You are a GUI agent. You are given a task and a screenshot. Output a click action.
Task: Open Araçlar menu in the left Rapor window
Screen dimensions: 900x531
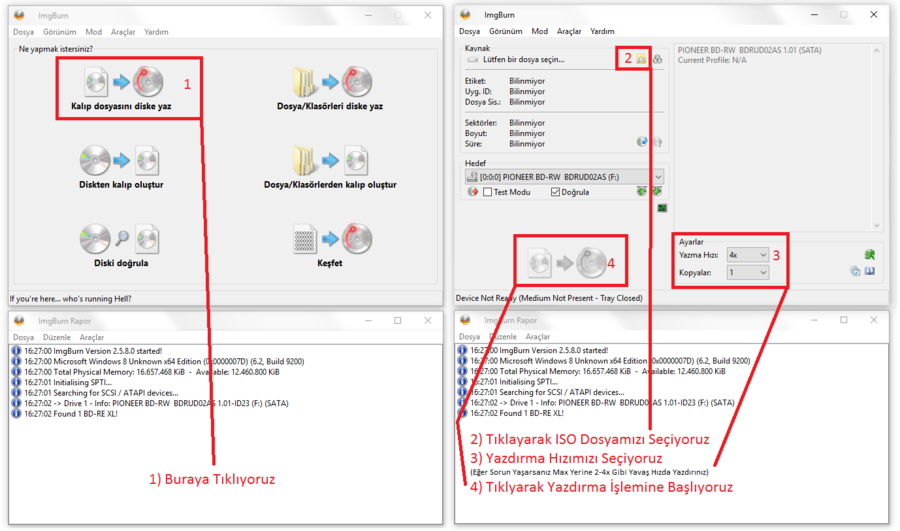[x=92, y=338]
